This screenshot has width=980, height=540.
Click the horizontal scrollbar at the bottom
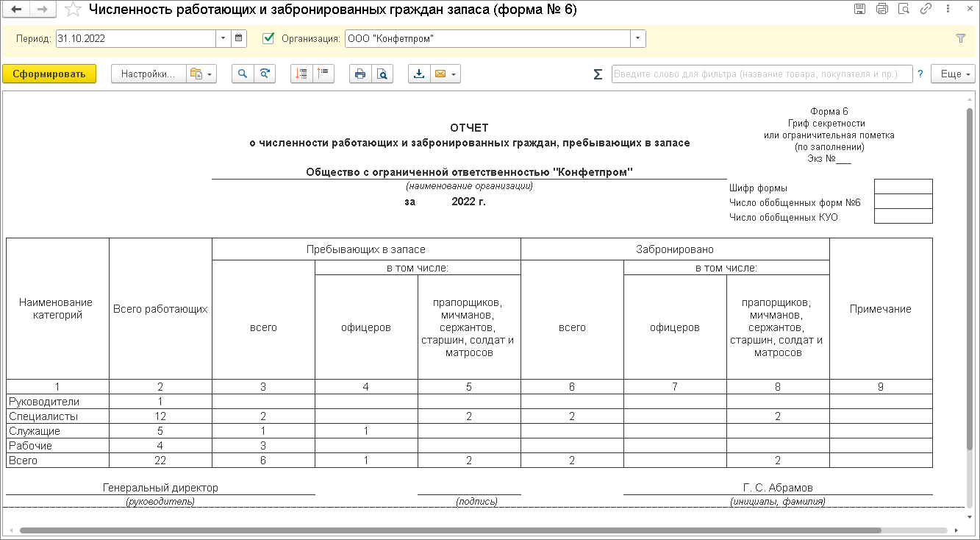[x=451, y=530]
